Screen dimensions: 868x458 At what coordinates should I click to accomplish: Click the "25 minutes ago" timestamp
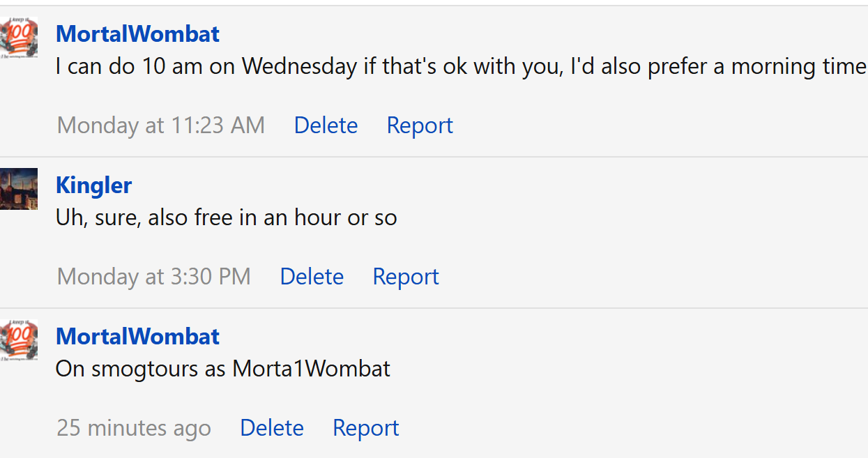[x=134, y=428]
